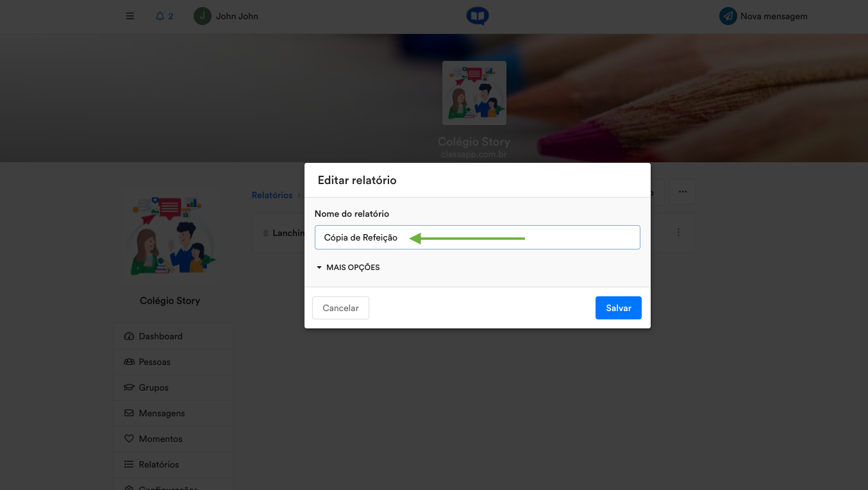The image size is (868, 490).
Task: Open the three-dot more options button
Action: coord(683,192)
